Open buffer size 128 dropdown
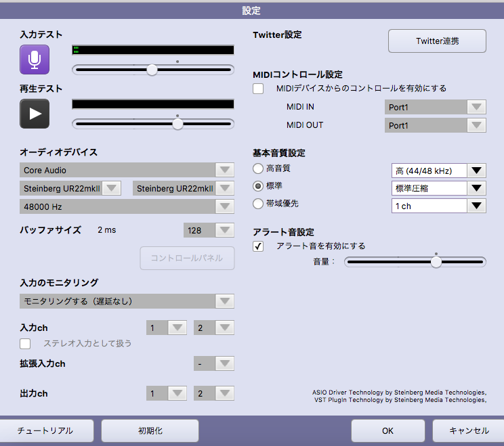 [209, 230]
